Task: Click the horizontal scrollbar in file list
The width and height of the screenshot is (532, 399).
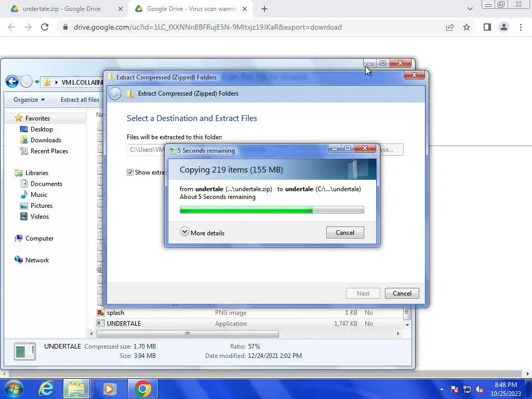Action: [188, 334]
